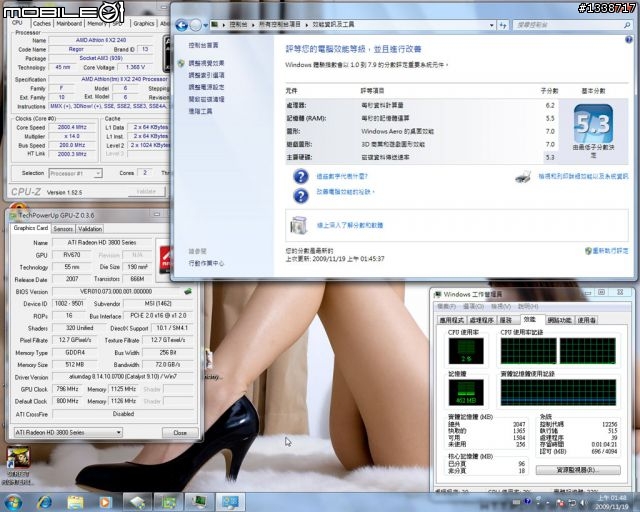Open 調整視覺效果 sidebar link
The height and width of the screenshot is (512, 640).
(x=206, y=63)
